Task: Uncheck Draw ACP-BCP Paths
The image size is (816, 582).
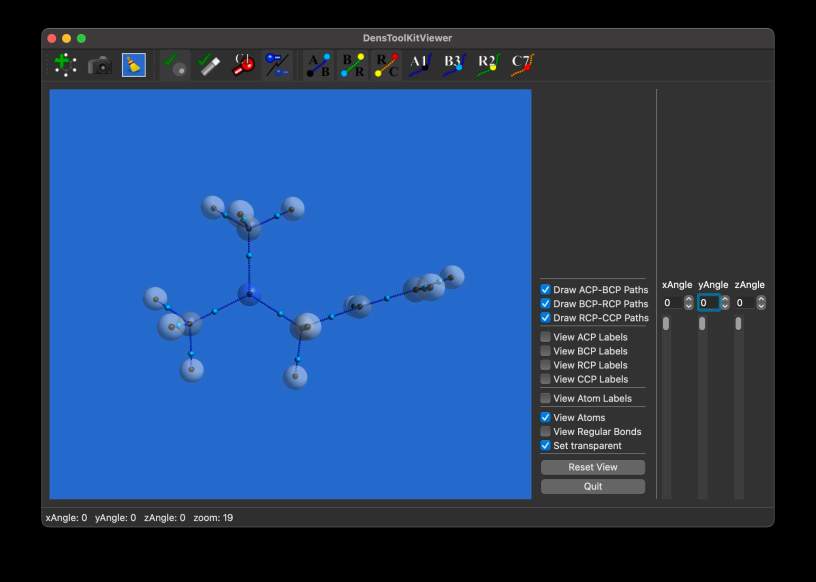Action: [546, 290]
